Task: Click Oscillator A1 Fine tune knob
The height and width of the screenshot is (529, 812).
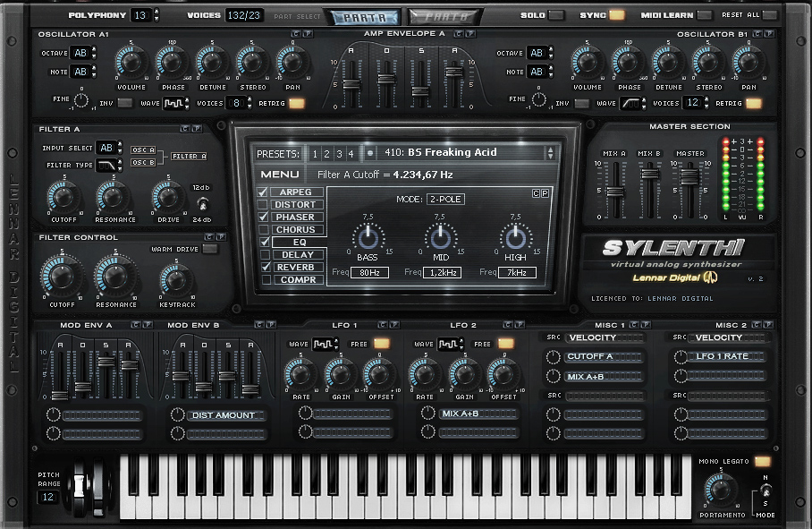Action: pos(81,100)
